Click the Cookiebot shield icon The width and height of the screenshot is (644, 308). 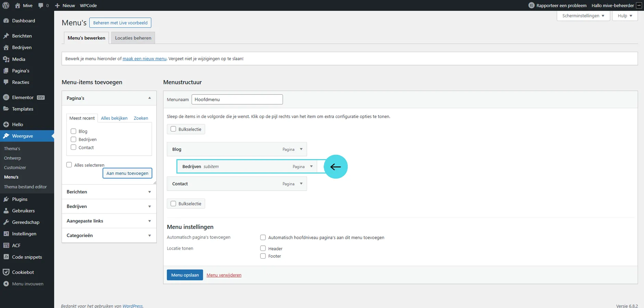6,272
